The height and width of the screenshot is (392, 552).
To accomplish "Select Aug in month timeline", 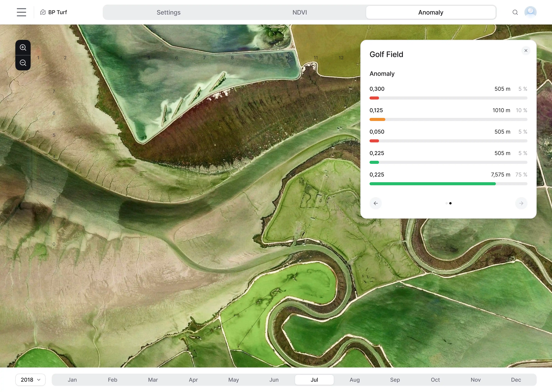I will click(x=355, y=380).
